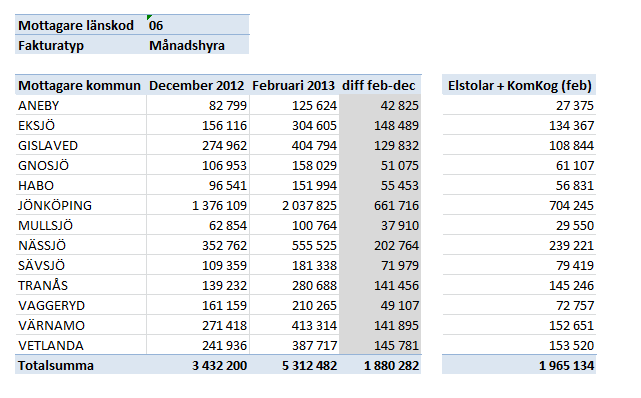Select the 'Elstolar + KomKog (feb)' header

519,85
